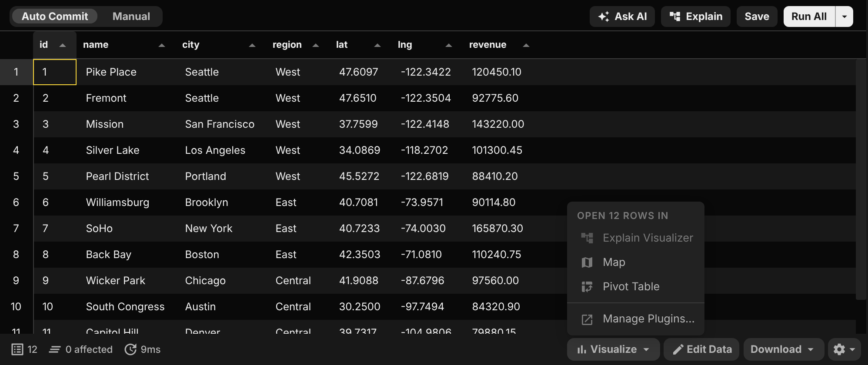Click the San Francisco city cell
This screenshot has height=365, width=868.
point(221,124)
